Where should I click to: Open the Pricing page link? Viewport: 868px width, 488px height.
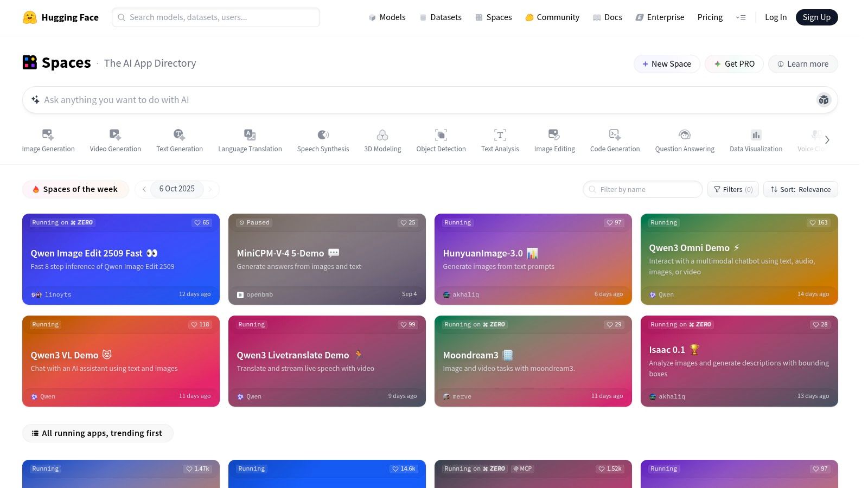pyautogui.click(x=710, y=17)
